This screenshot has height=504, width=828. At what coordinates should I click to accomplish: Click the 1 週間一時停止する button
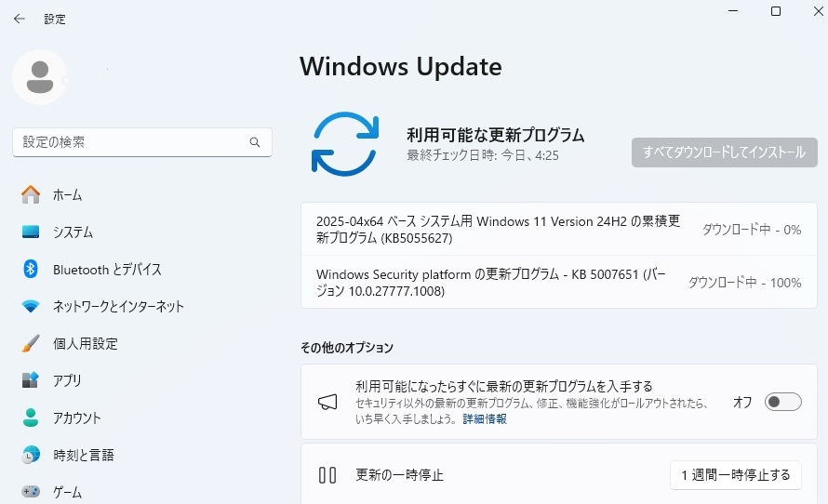[x=736, y=475]
